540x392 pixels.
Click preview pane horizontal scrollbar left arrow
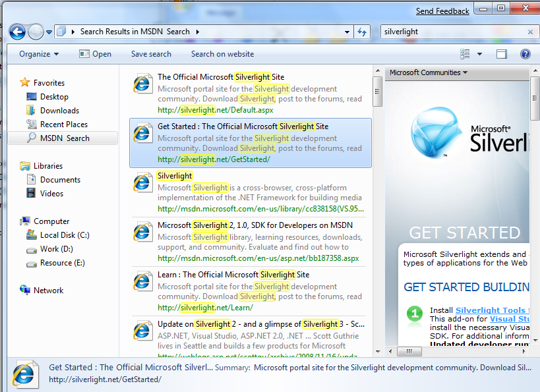pos(390,351)
